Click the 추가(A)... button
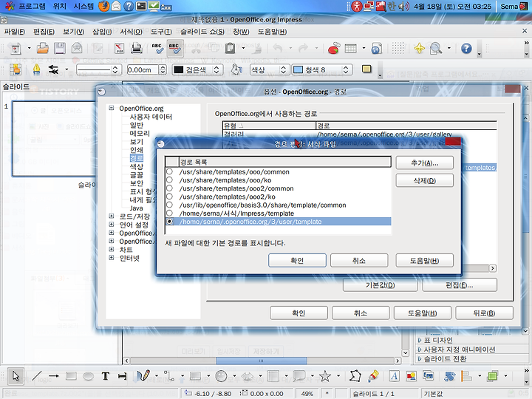The width and height of the screenshot is (532, 399). [424, 163]
